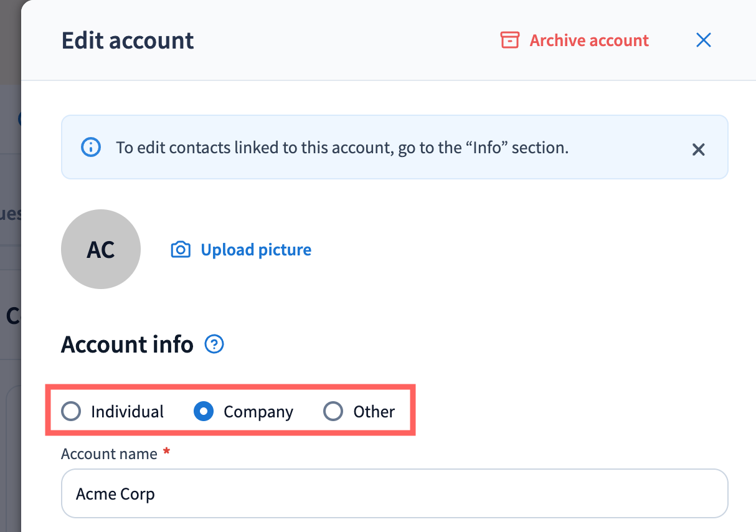Select the Other radio button
Screen dimensions: 756x532
coord(333,411)
